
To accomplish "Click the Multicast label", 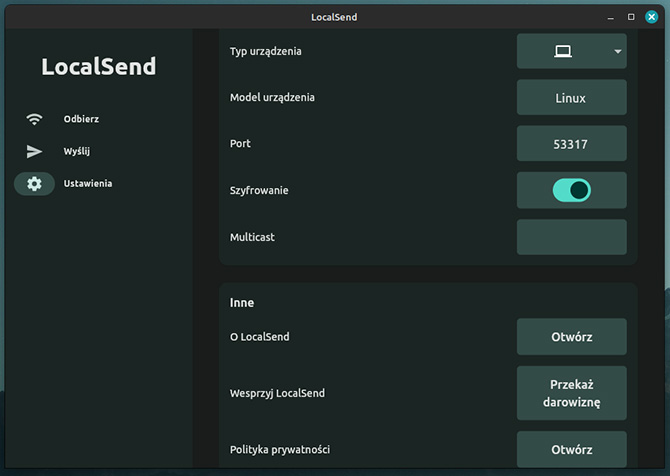I will pos(252,237).
